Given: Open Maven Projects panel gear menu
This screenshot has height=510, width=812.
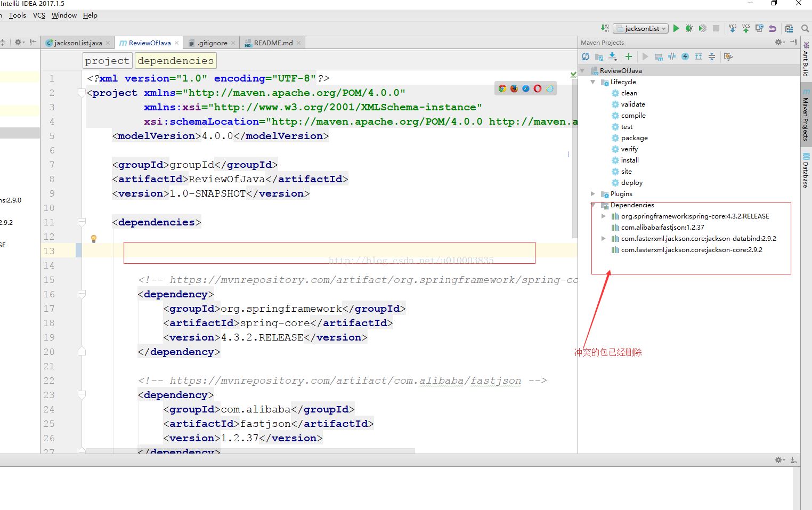Looking at the screenshot, I should click(x=780, y=42).
